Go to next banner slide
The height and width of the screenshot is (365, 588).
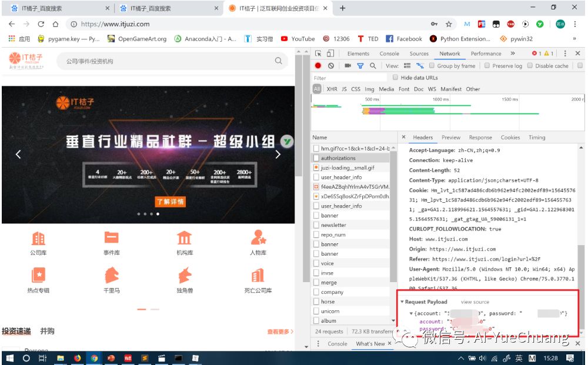[278, 155]
